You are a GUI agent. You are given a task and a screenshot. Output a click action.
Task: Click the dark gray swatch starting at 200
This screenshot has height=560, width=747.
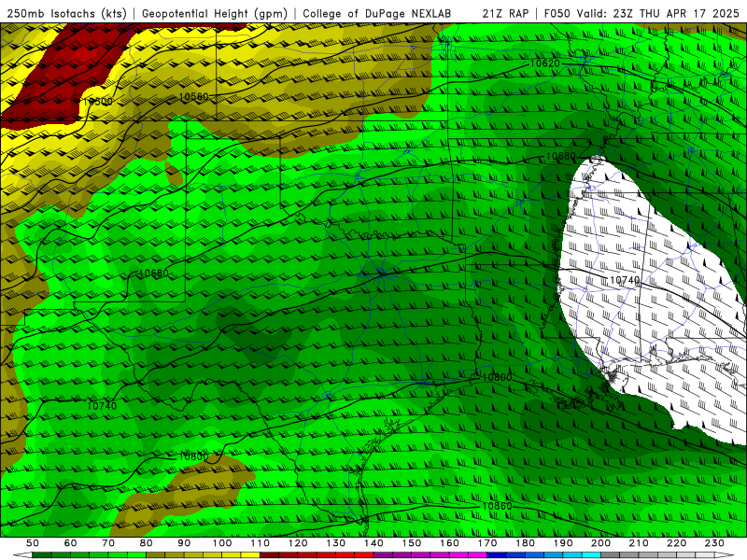(x=611, y=555)
